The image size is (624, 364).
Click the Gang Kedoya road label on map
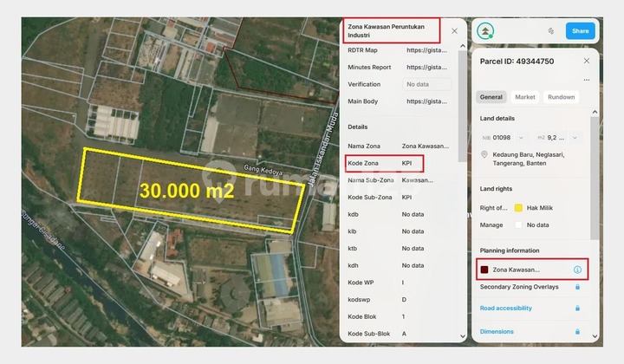coord(263,170)
